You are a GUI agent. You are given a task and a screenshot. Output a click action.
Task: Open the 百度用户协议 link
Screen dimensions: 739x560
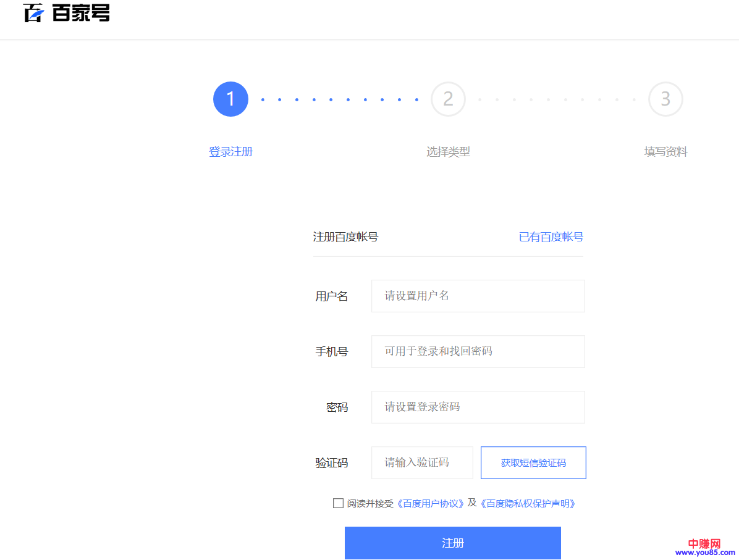pos(430,503)
